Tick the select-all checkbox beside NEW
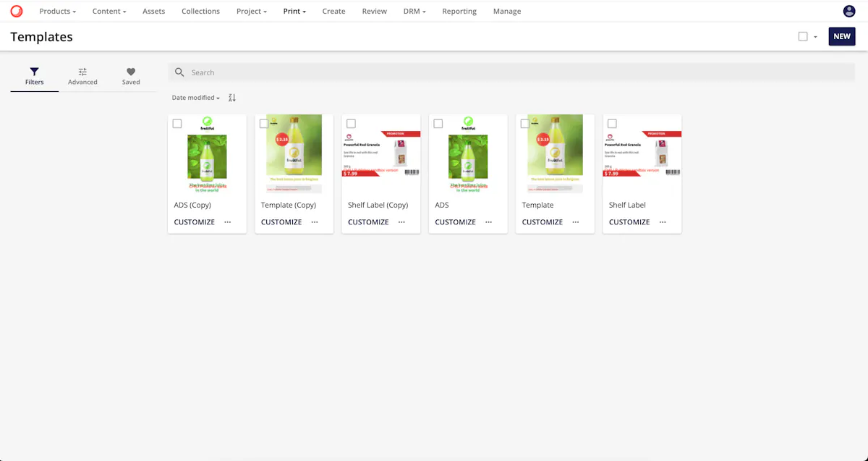The image size is (868, 461). (x=803, y=36)
